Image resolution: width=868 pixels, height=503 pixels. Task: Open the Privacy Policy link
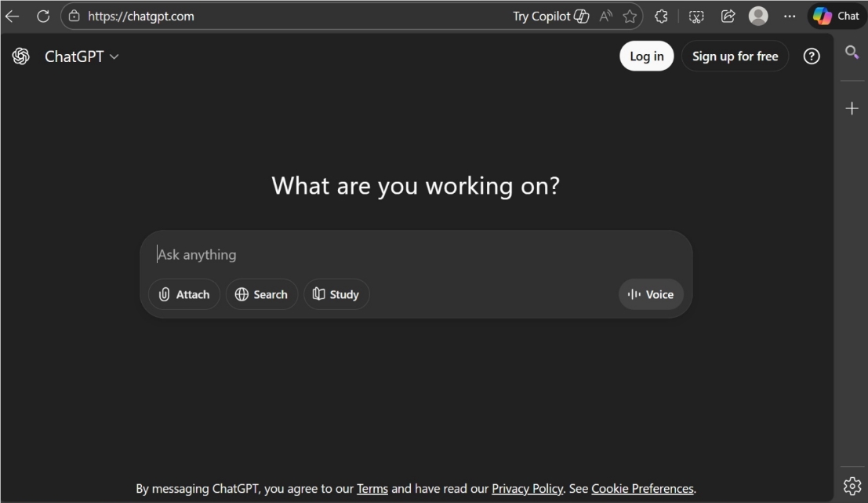(527, 489)
